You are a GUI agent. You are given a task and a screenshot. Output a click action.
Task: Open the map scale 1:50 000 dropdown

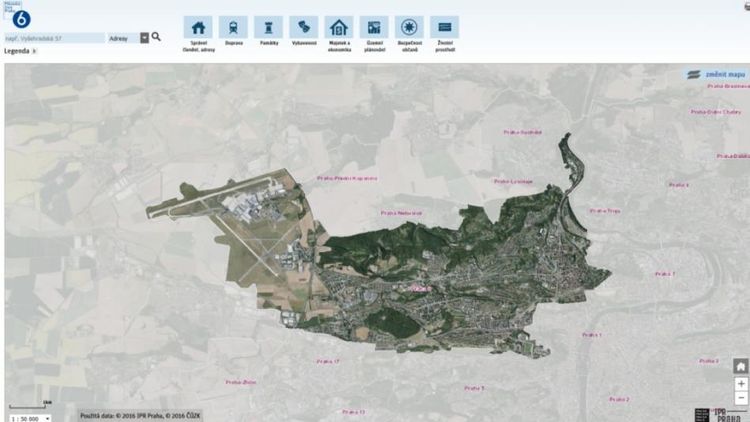click(30, 419)
